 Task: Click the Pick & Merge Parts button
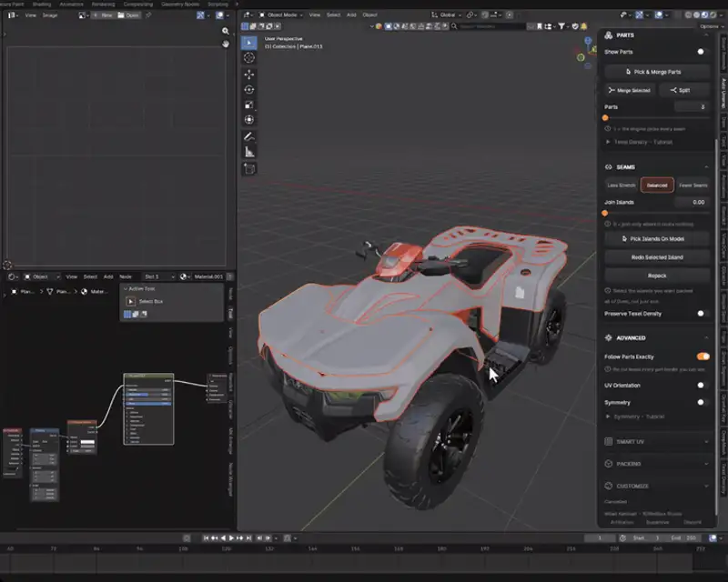(x=657, y=72)
